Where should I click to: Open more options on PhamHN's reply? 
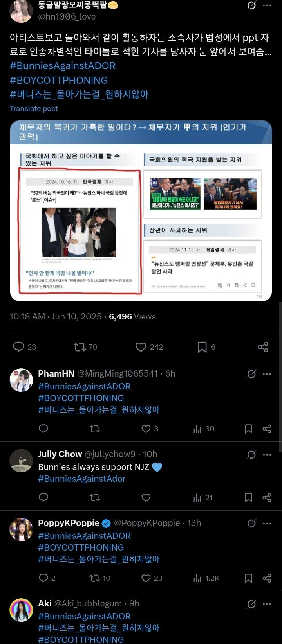(x=267, y=374)
